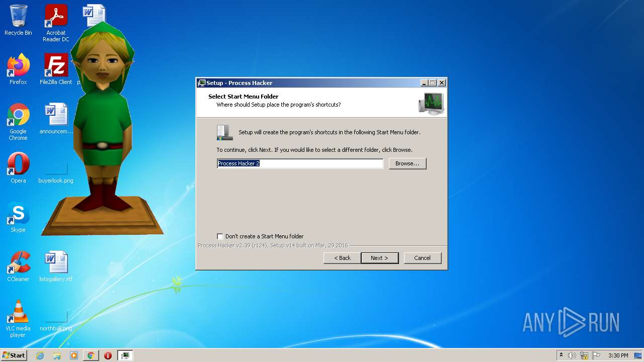
Task: Select Process Hacker setup taskbar button
Action: [125, 355]
